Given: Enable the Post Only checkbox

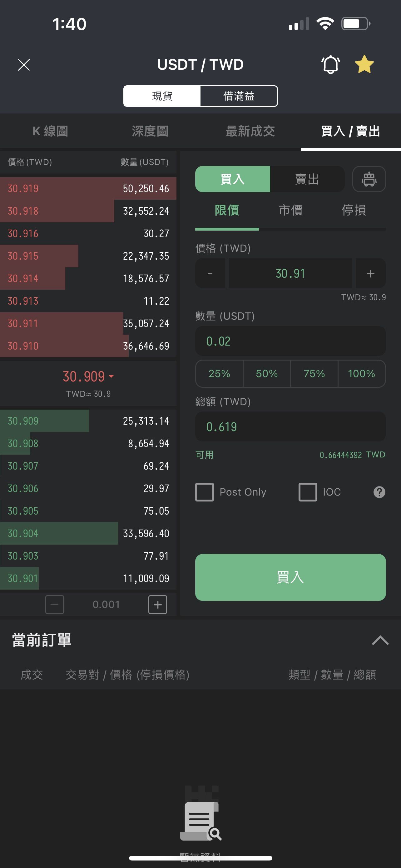Looking at the screenshot, I should (205, 492).
